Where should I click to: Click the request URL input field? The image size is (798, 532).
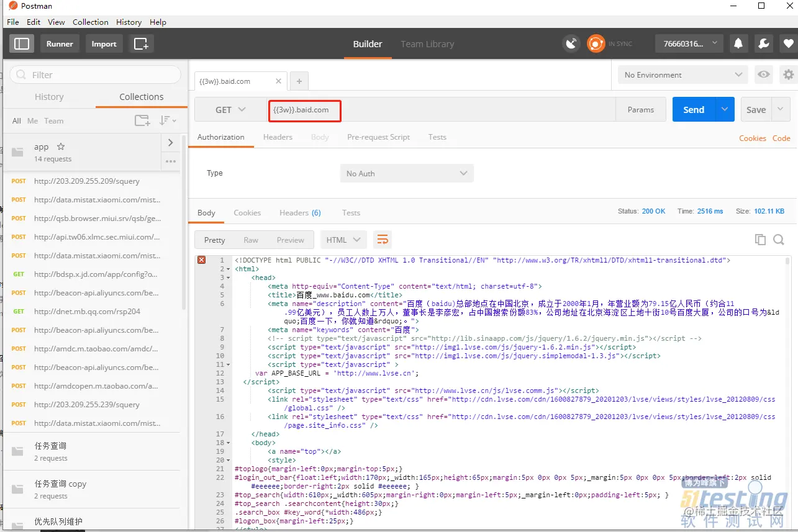tap(441, 109)
